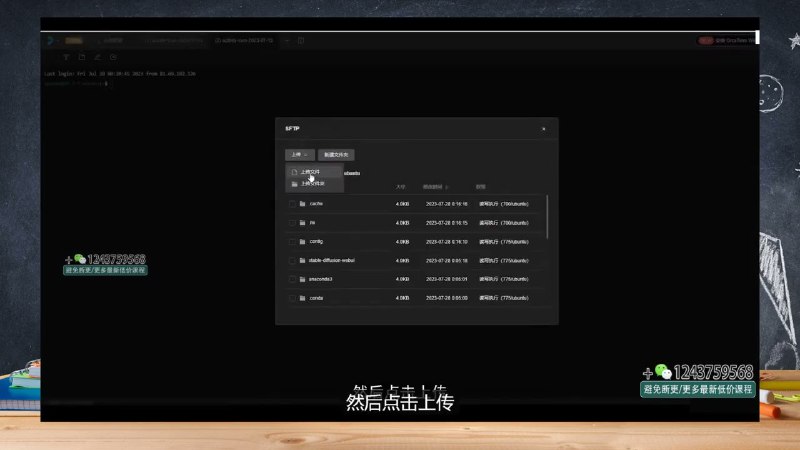Click the modified date of .conda row
This screenshot has height=450, width=800.
(447, 298)
